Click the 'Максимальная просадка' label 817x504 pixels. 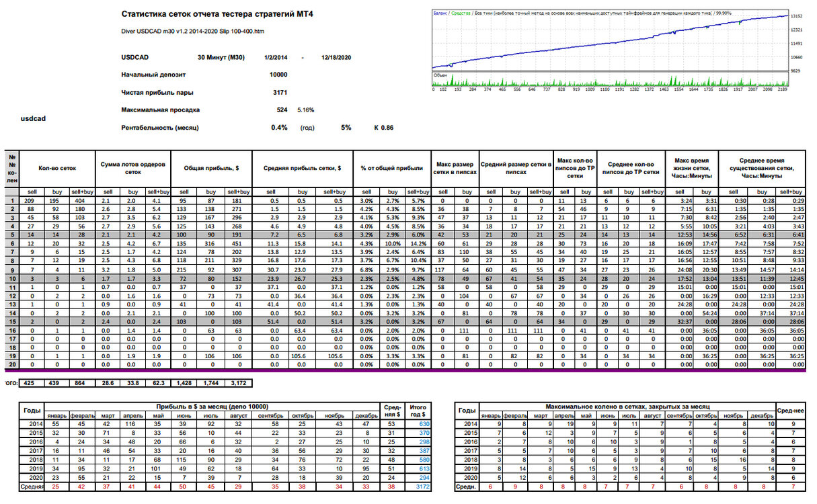tap(161, 110)
